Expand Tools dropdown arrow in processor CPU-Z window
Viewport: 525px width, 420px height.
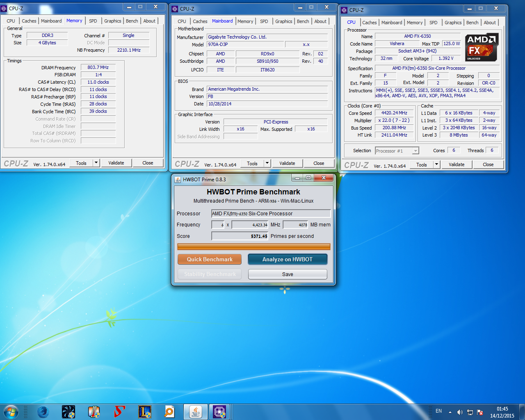click(x=437, y=164)
